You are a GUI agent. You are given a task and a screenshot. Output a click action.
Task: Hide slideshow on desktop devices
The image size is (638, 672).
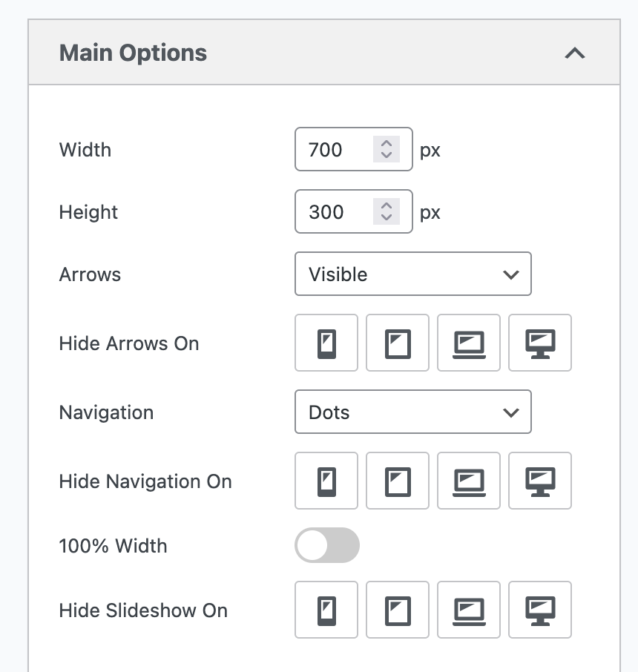[539, 610]
